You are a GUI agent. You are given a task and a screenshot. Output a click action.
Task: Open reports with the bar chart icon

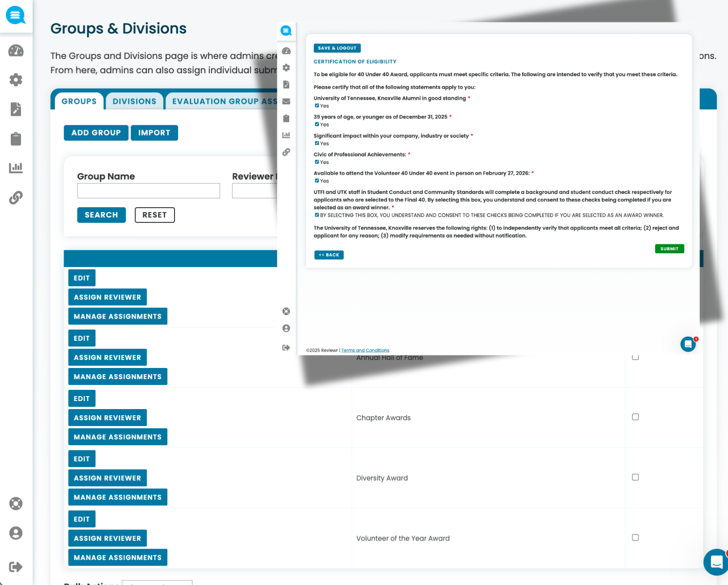16,167
